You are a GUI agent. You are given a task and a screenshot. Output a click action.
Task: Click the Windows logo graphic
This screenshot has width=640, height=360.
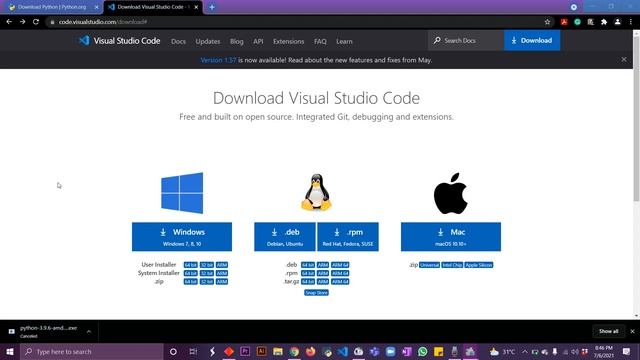182,193
